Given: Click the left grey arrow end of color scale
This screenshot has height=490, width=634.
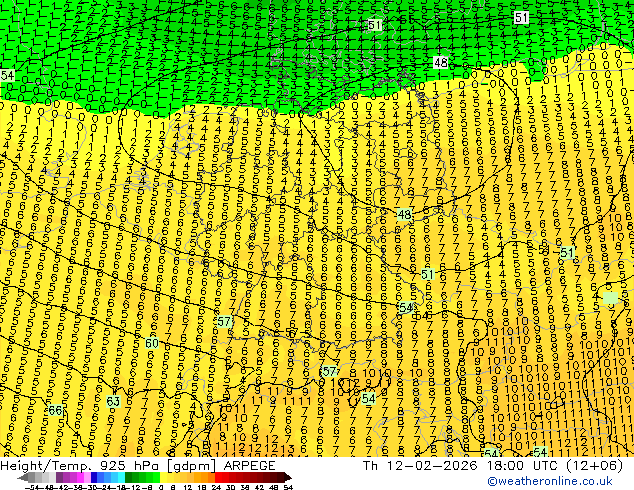Looking at the screenshot, I should point(23,478).
